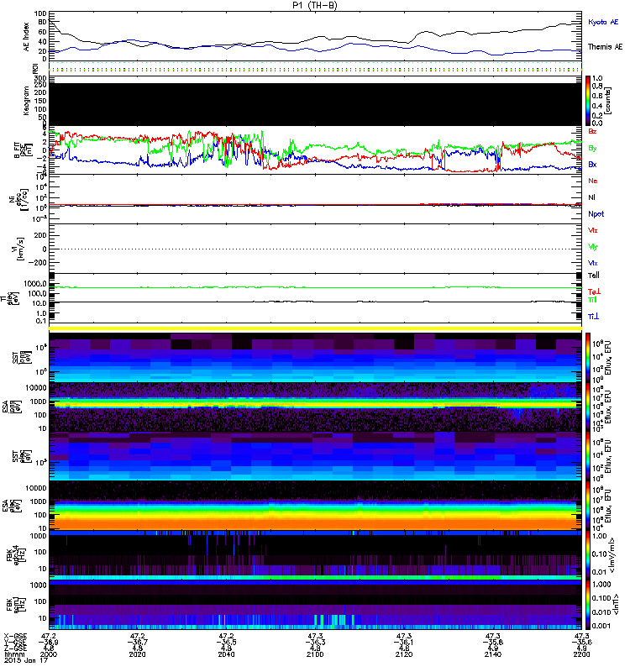This screenshot has width=630, height=672.
Task: Click the 2140 time tick label
Action: coord(493,654)
